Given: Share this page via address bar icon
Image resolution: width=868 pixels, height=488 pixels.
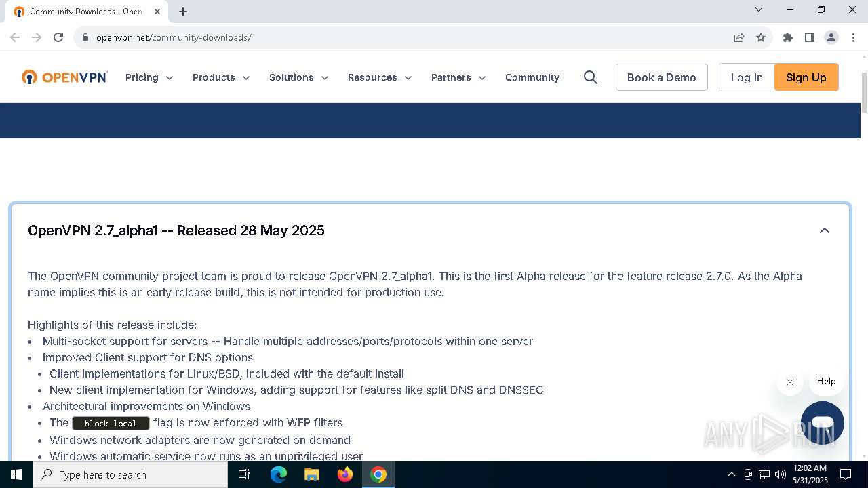Looking at the screenshot, I should (x=739, y=37).
